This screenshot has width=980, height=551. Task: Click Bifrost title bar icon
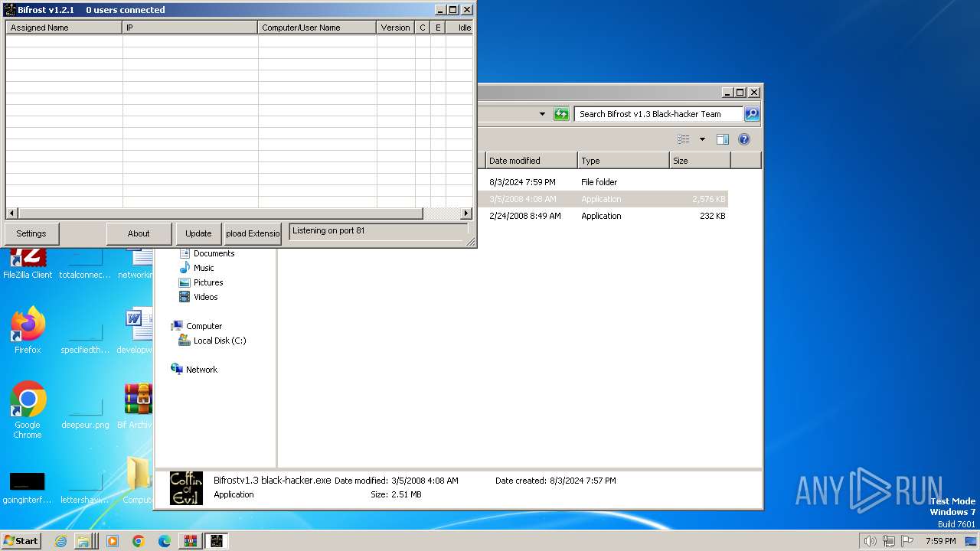tap(9, 10)
